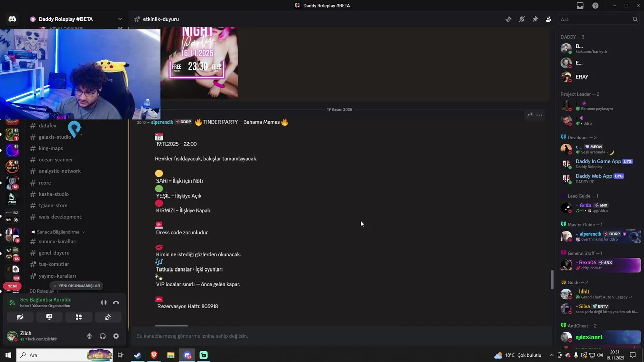Collapse the DD Roleplay category

pyautogui.click(x=44, y=291)
